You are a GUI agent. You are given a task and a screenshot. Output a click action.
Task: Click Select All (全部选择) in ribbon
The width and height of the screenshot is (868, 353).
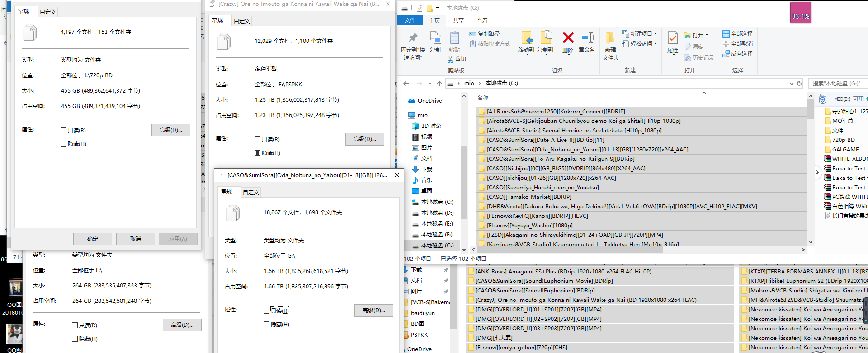click(x=737, y=34)
